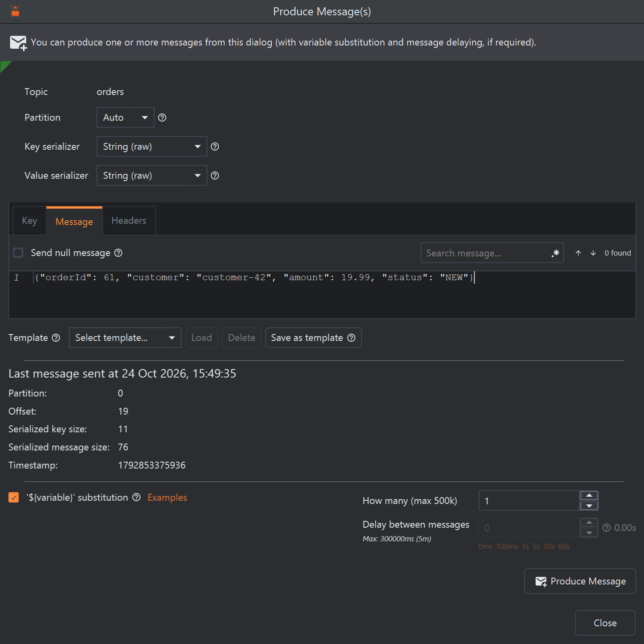Click the Key serializer help icon

pyautogui.click(x=215, y=147)
